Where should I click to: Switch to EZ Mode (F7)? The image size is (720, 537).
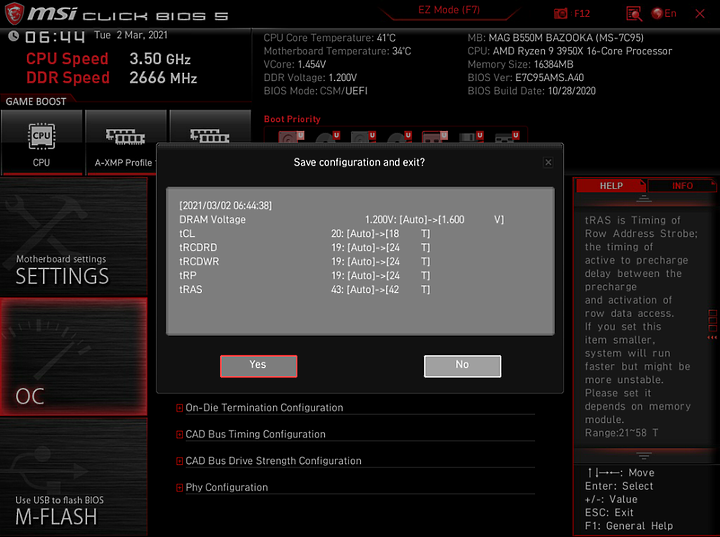pos(449,10)
